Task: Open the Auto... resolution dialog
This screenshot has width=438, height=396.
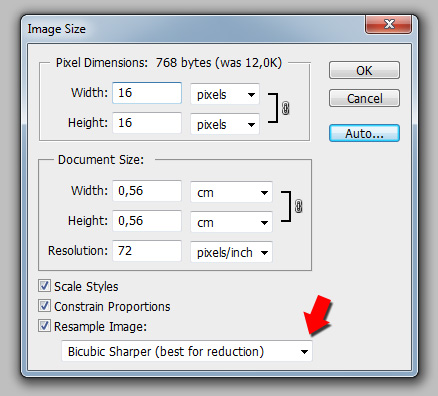Action: [364, 133]
